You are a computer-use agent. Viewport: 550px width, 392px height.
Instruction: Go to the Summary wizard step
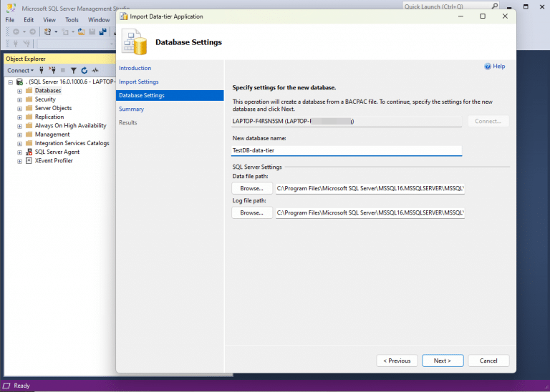pos(131,109)
